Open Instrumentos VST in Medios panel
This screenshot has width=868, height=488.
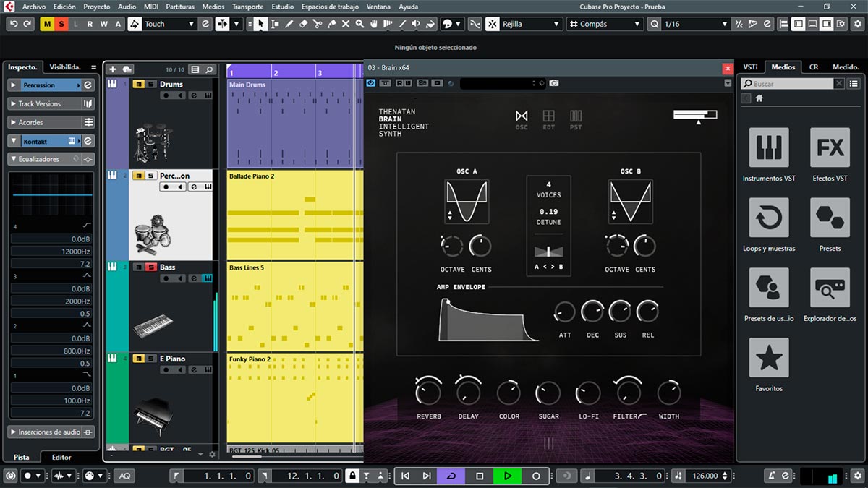tap(768, 147)
